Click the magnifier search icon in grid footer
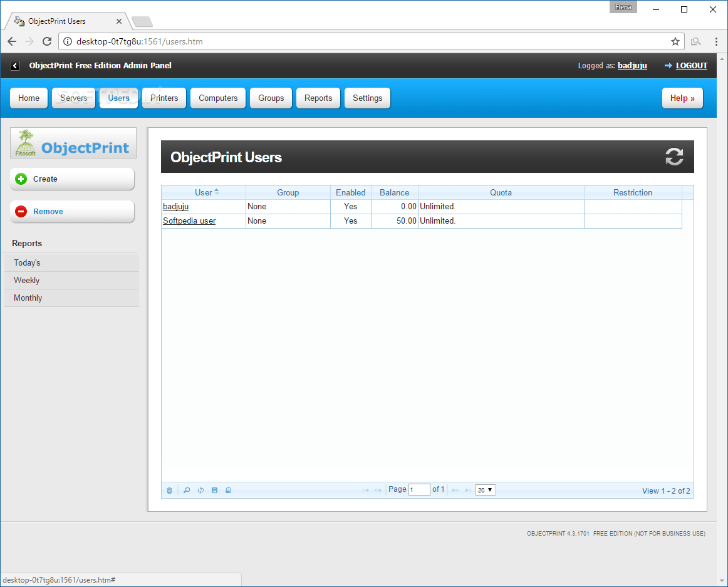This screenshot has width=728, height=587. coord(187,491)
